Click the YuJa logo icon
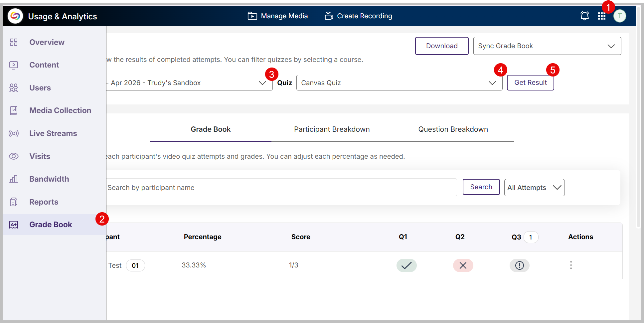Viewport: 644px width, 323px height. click(15, 16)
